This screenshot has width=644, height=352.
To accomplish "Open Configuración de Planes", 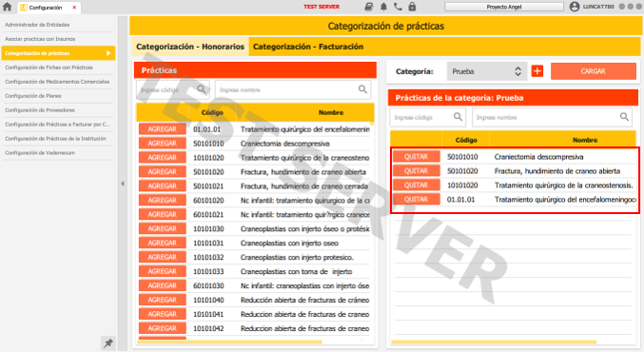I will pos(57,96).
